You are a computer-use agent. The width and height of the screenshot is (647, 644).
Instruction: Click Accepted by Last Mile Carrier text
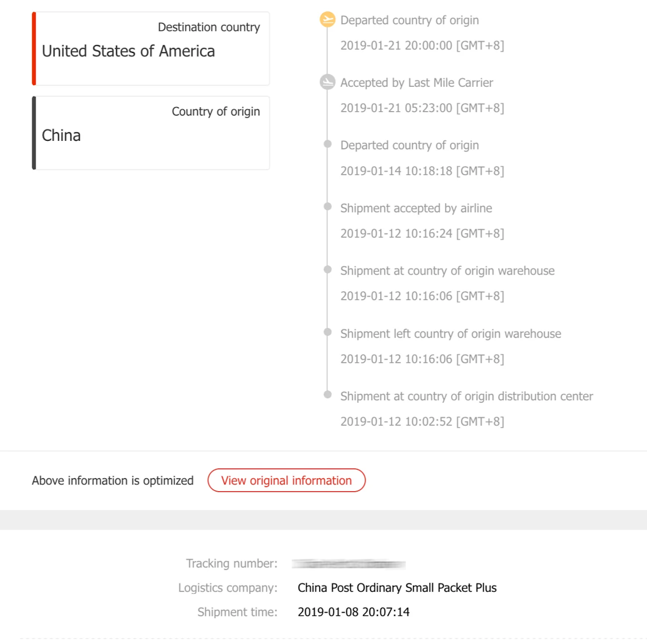click(x=417, y=83)
